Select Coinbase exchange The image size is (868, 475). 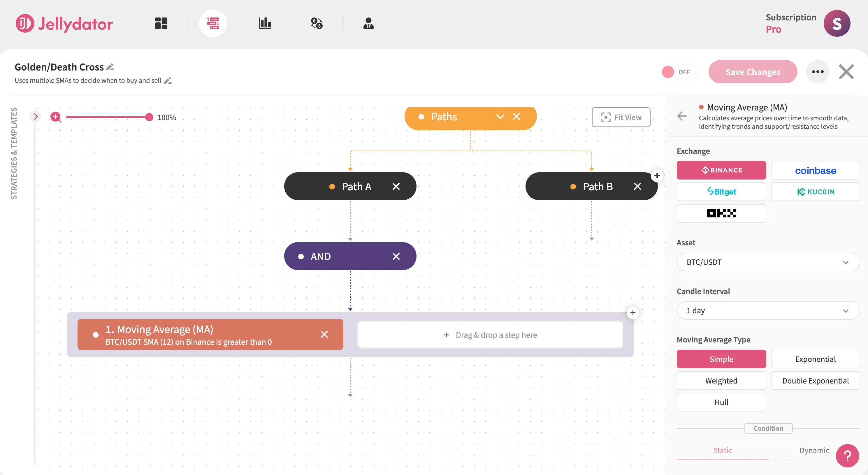(816, 170)
